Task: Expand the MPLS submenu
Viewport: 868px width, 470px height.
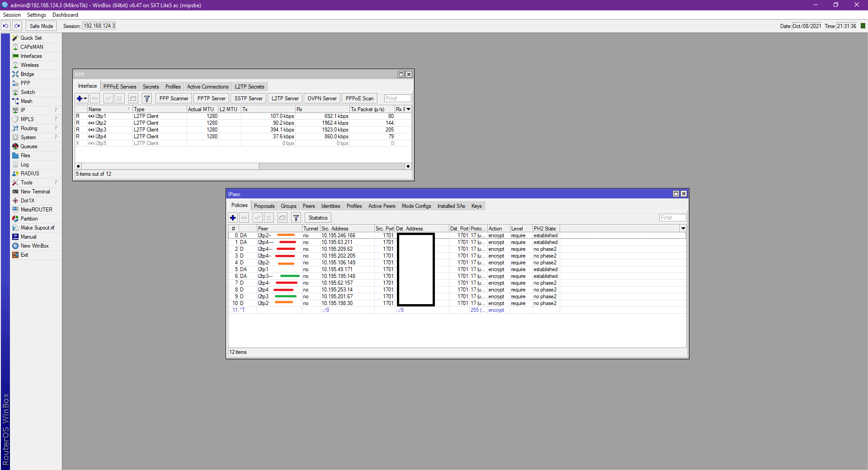Action: click(36, 119)
